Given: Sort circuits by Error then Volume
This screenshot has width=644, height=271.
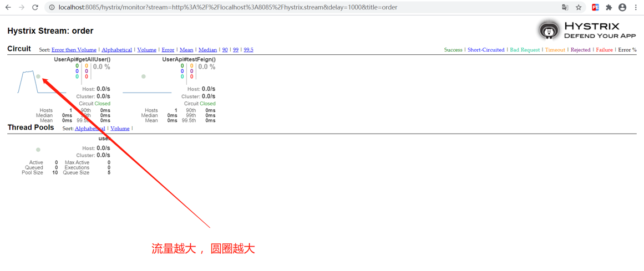Looking at the screenshot, I should pos(74,50).
